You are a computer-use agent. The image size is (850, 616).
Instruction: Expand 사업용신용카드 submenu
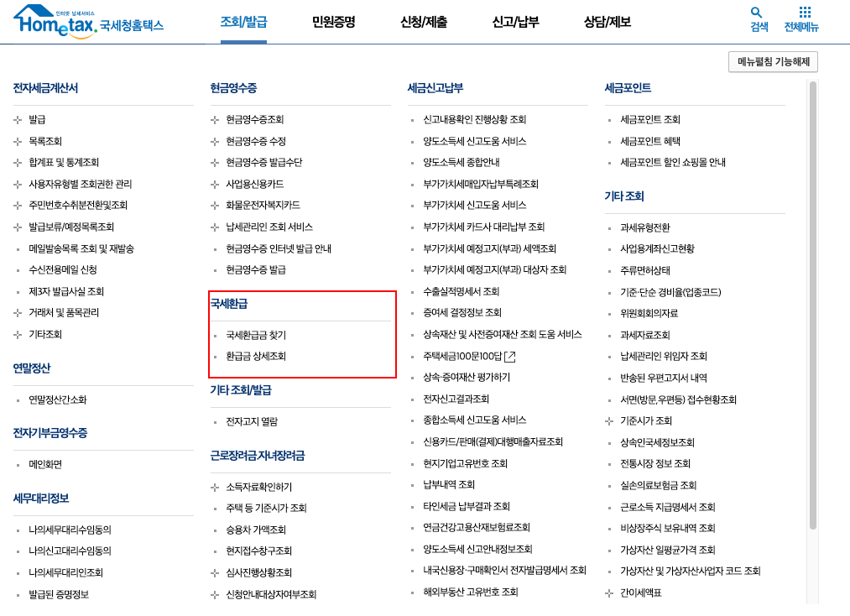215,185
